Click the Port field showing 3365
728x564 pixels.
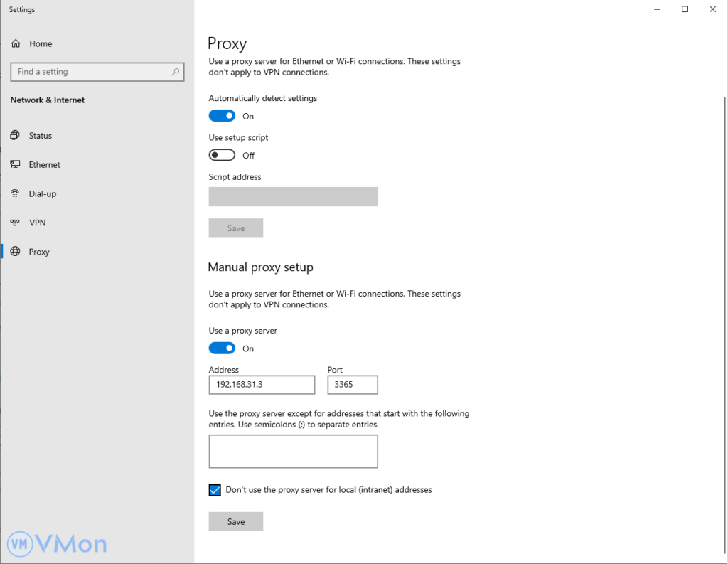point(353,385)
